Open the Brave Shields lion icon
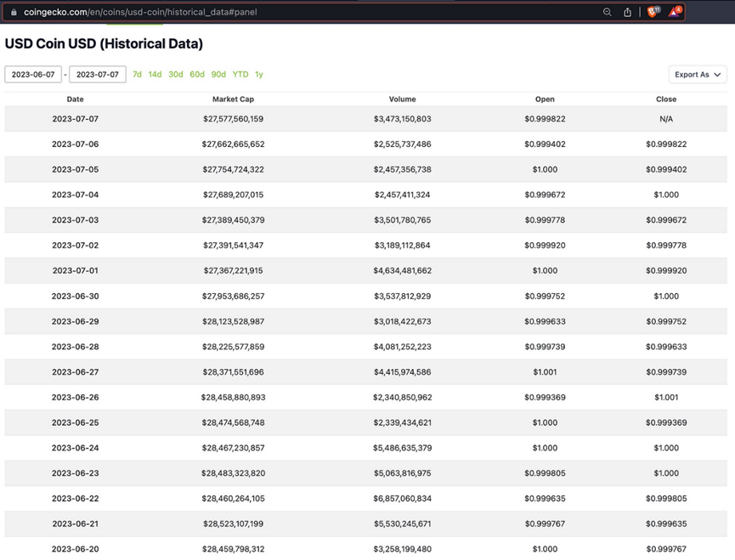This screenshot has height=560, width=735. click(652, 12)
